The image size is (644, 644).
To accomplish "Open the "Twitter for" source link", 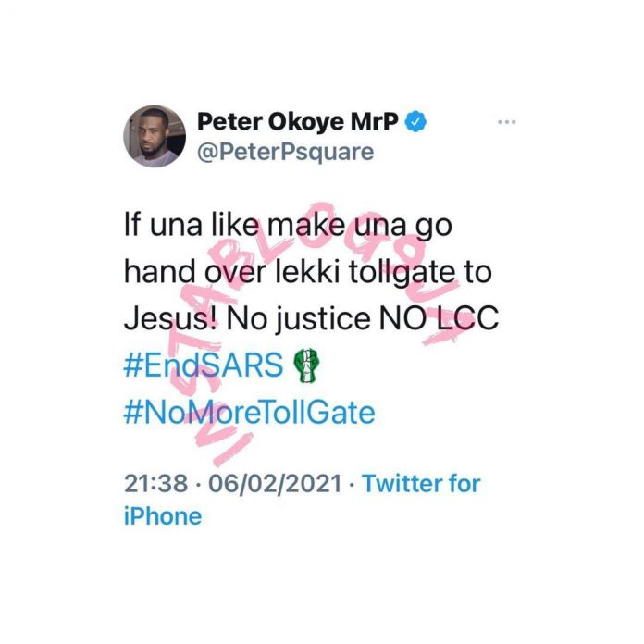I will [x=421, y=483].
